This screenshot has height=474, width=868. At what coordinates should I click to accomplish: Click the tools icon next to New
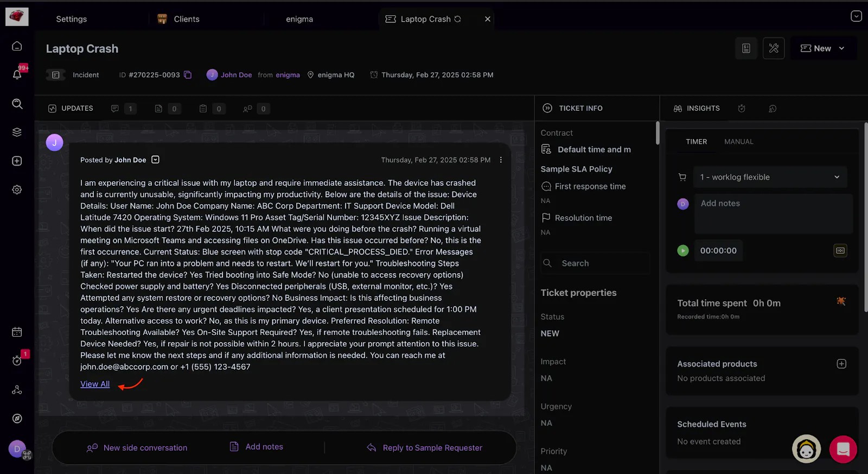[774, 48]
